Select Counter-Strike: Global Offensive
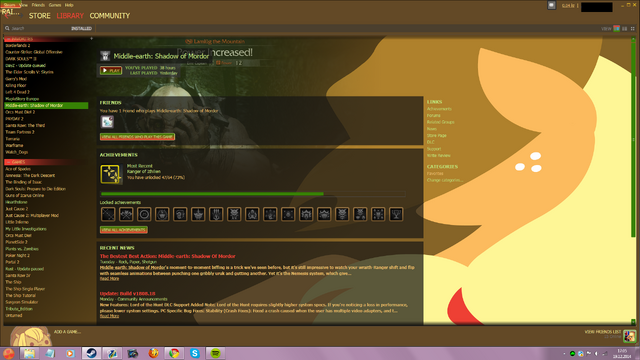The image size is (640, 360). (x=34, y=52)
